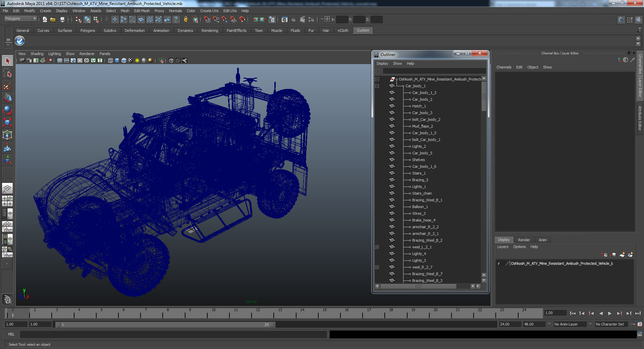Enable Snap to Points magnet icon

tap(224, 19)
